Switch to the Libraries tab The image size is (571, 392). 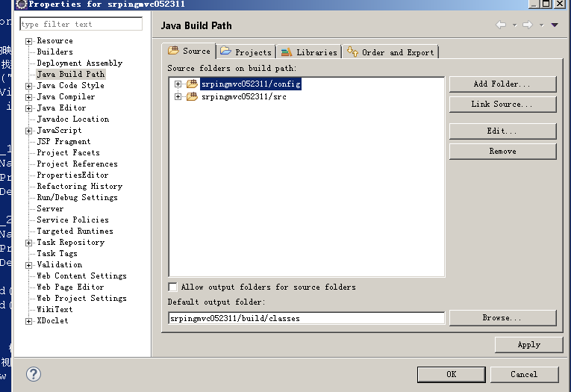[309, 52]
